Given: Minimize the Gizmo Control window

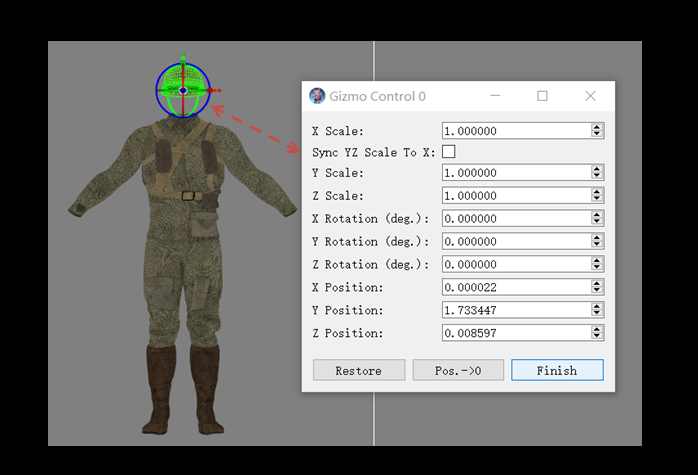Looking at the screenshot, I should click(495, 96).
